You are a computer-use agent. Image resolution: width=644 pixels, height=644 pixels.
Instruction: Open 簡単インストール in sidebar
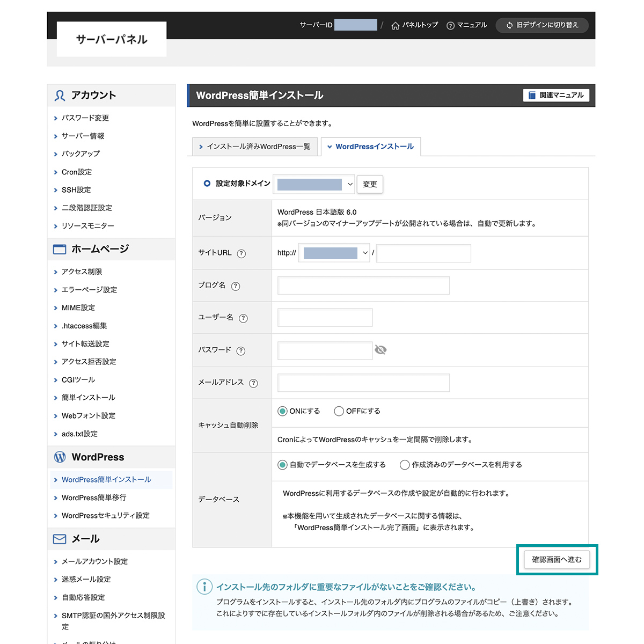89,398
